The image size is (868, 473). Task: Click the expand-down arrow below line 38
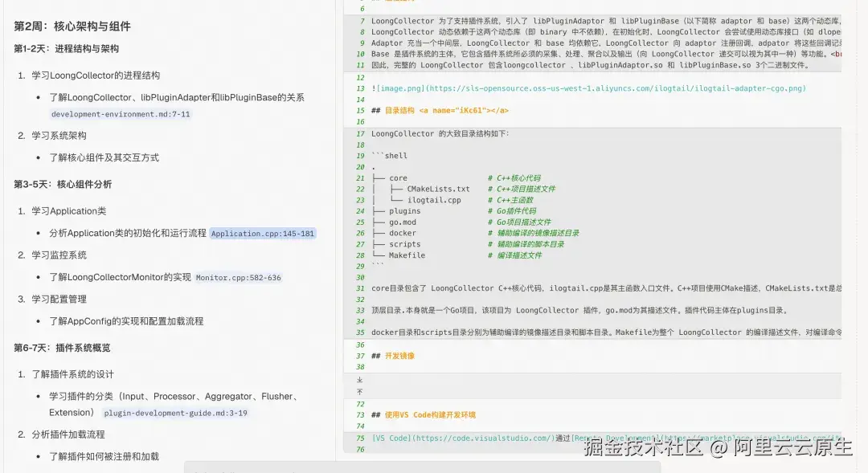point(360,380)
